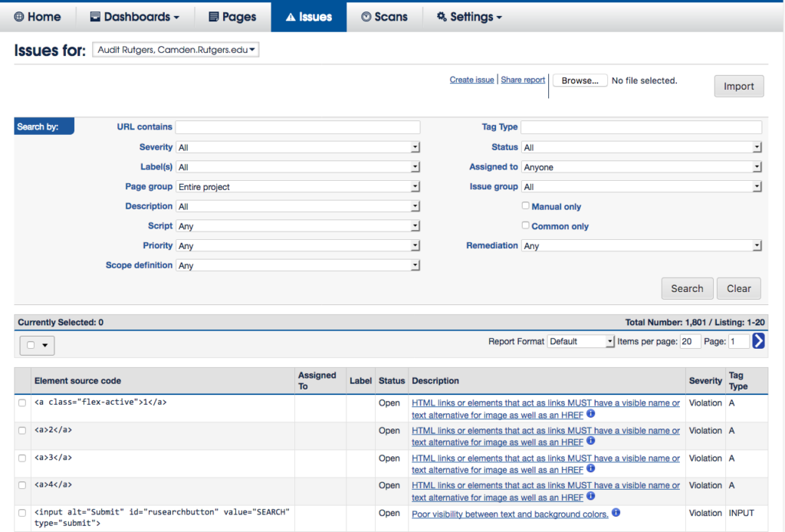Enable the Common only checkbox
Image resolution: width=785 pixels, height=532 pixels.
coord(526,226)
